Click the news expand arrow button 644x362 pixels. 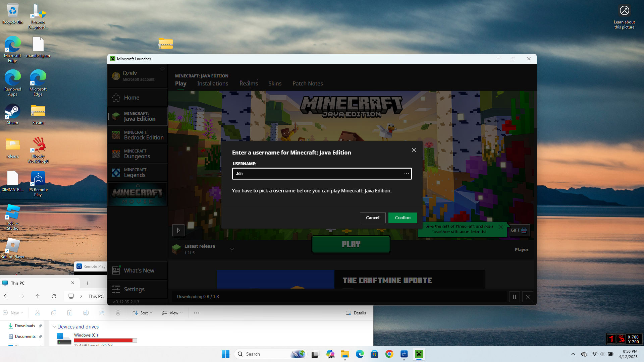click(x=178, y=230)
